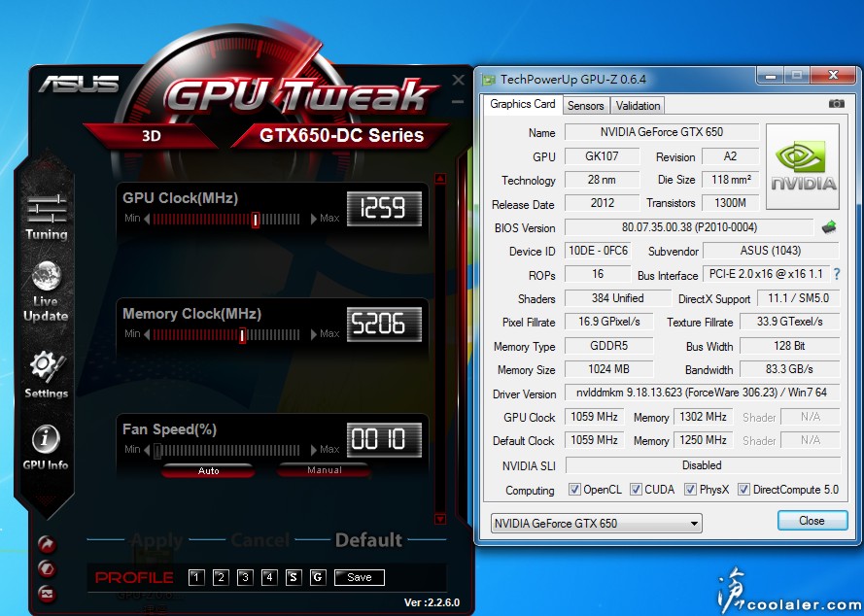
Task: Click the Cancel button in GPU Tweak
Action: click(x=260, y=540)
